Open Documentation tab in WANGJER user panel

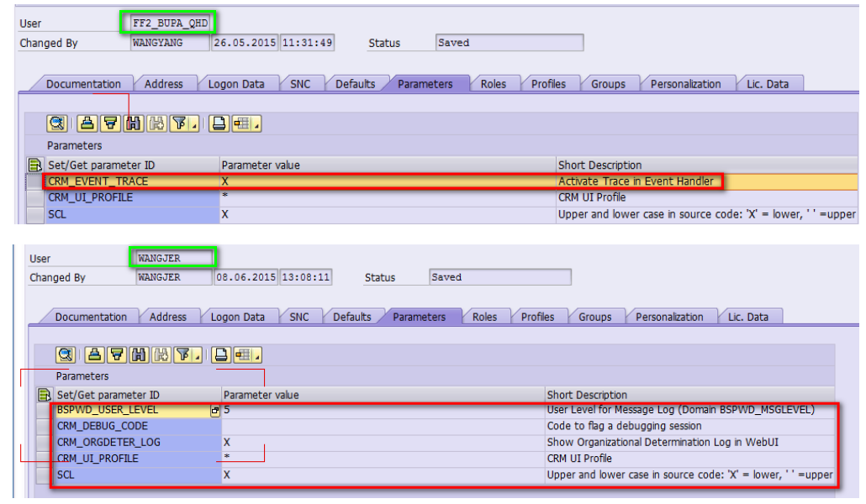(91, 317)
